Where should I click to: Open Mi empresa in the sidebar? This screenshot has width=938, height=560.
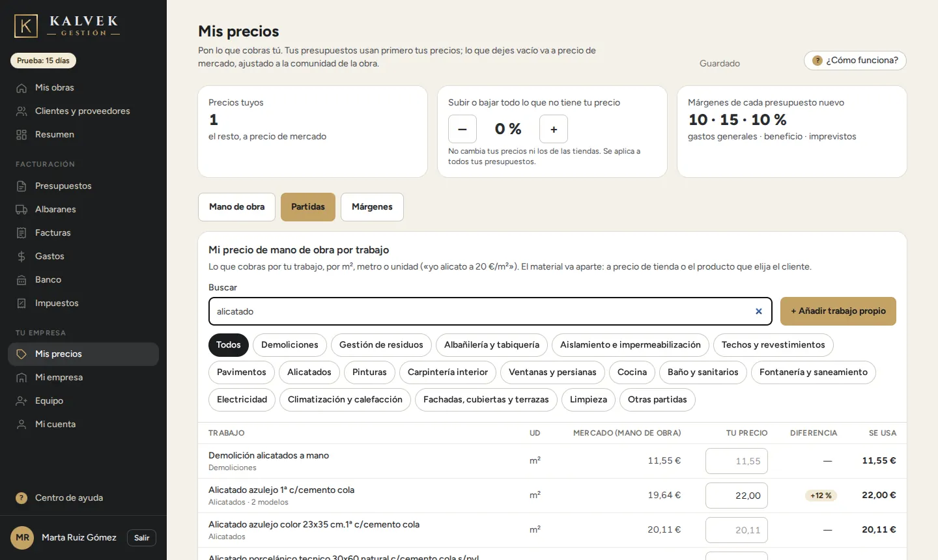83,378
